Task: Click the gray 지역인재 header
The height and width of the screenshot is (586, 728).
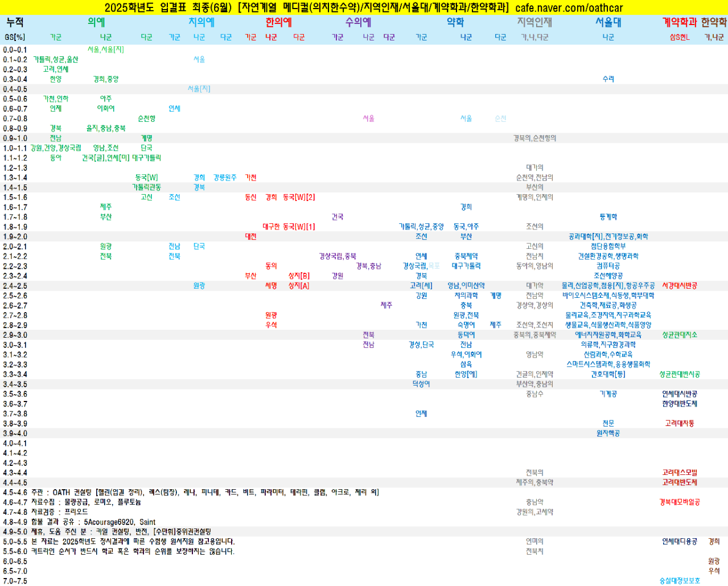Action: click(x=534, y=22)
